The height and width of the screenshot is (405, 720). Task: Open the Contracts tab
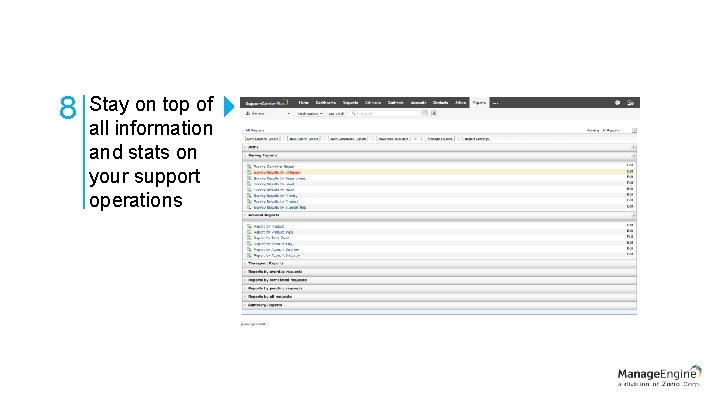pyautogui.click(x=395, y=102)
